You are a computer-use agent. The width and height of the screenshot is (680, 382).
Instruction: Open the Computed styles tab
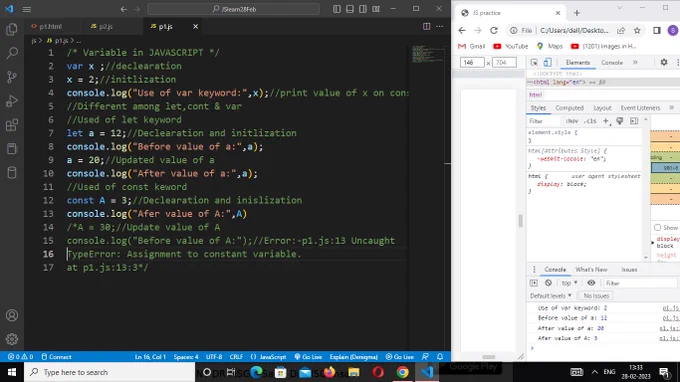(569, 108)
